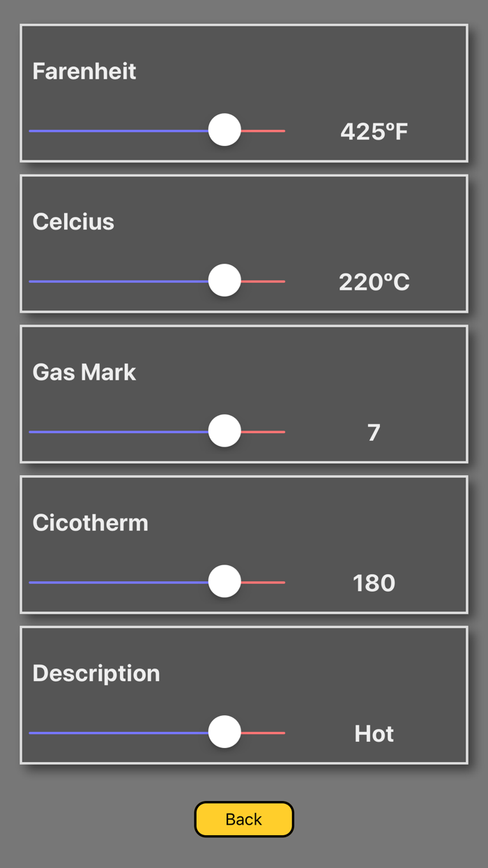Click the Hot description text
Image resolution: width=488 pixels, height=868 pixels.
[x=374, y=733]
